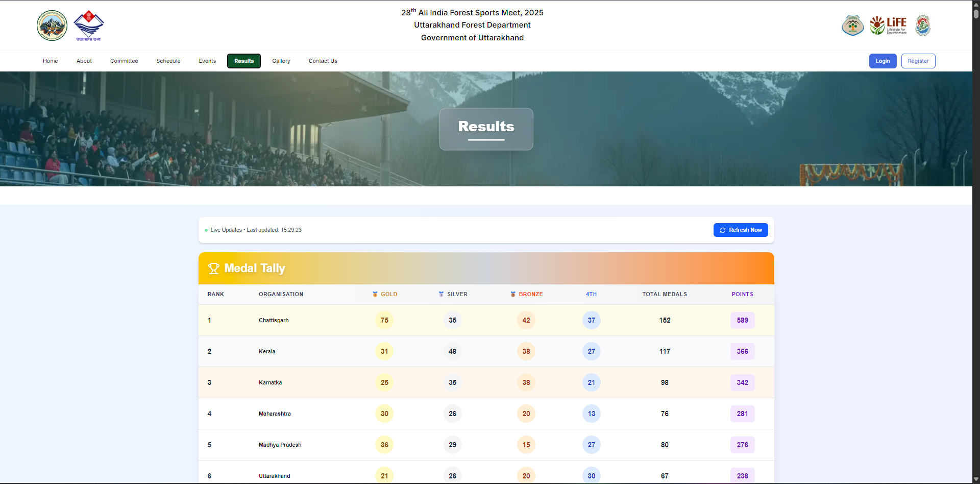Open the Schedule page

tap(168, 61)
